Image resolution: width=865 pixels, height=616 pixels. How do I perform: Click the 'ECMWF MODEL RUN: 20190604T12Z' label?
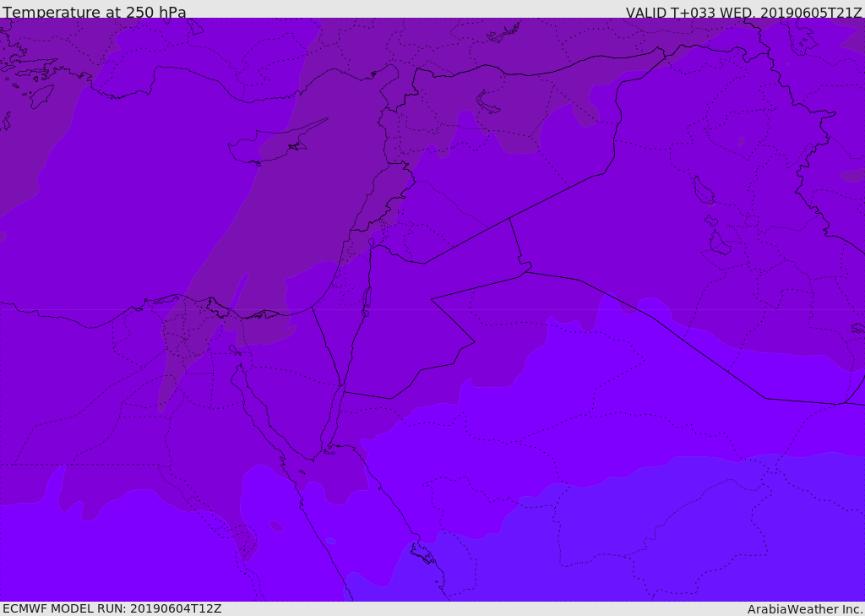pyautogui.click(x=112, y=608)
